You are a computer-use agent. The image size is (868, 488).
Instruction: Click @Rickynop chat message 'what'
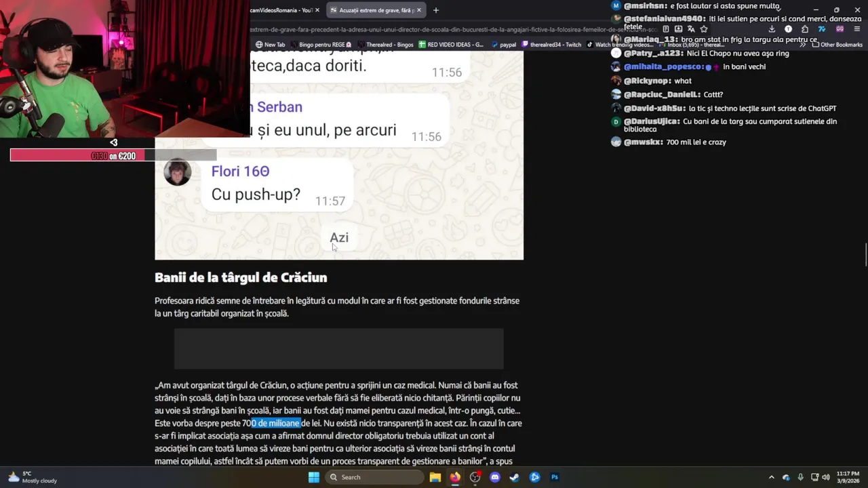pos(683,81)
